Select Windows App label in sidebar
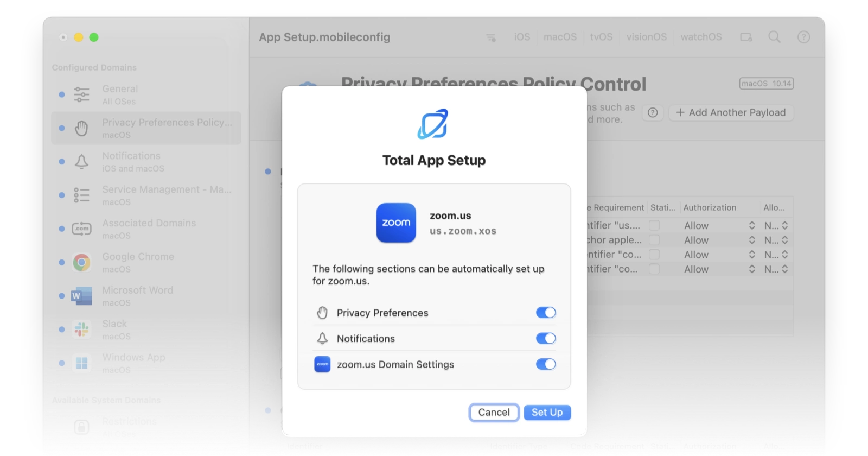 [133, 358]
